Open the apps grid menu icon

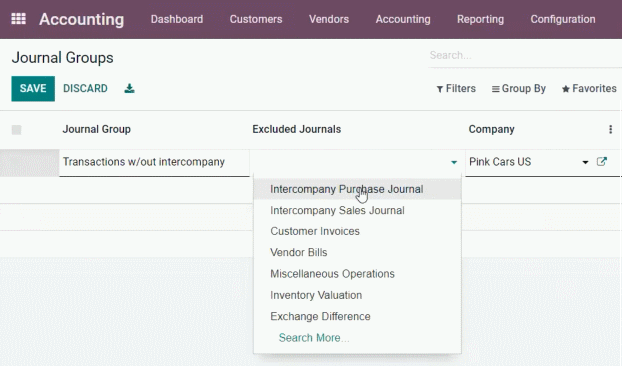pos(18,19)
